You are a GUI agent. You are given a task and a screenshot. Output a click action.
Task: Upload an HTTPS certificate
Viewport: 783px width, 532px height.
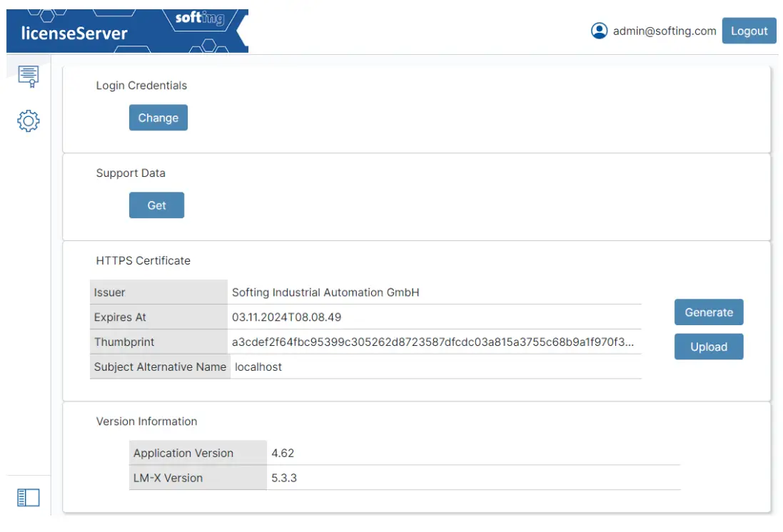pos(709,347)
